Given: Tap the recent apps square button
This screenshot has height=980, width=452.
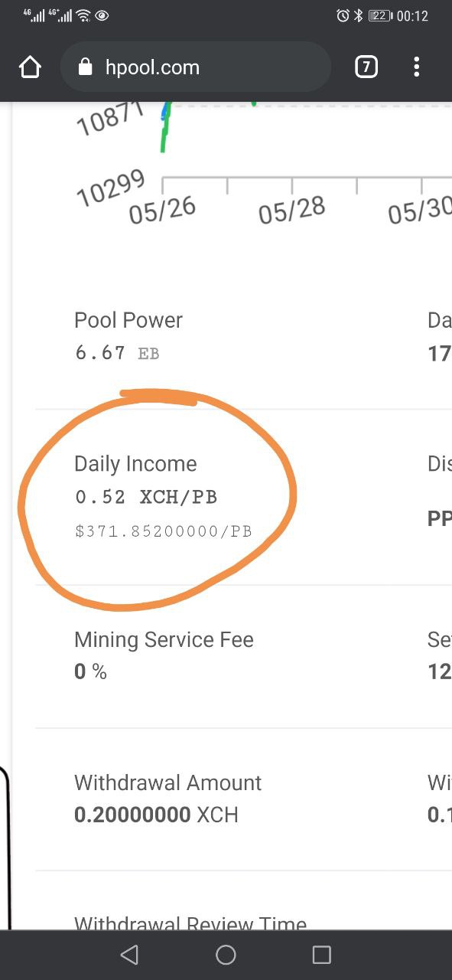Looking at the screenshot, I should pos(322,954).
